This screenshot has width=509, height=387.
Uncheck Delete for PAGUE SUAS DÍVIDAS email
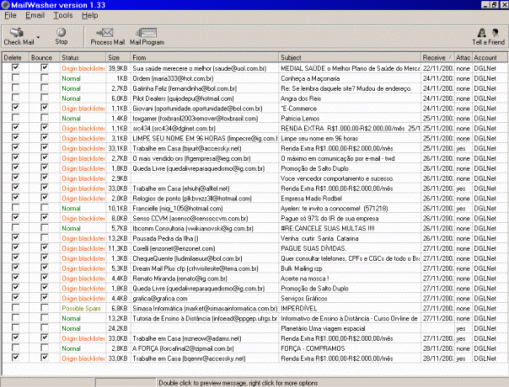coord(15,248)
